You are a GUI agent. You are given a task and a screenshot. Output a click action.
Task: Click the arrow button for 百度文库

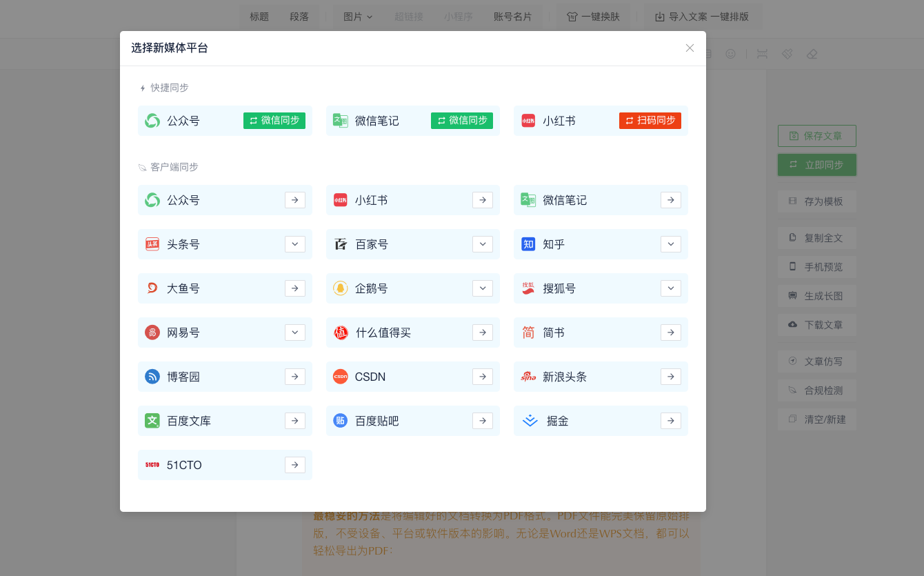click(295, 421)
